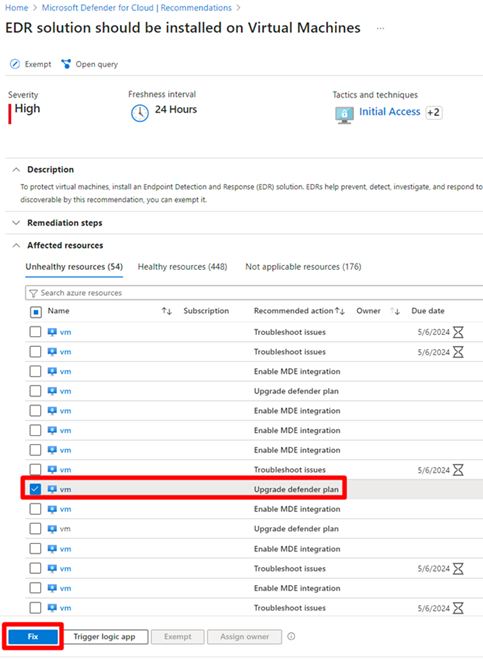Collapse the Affected resources section
483x660 pixels.
pos(16,245)
